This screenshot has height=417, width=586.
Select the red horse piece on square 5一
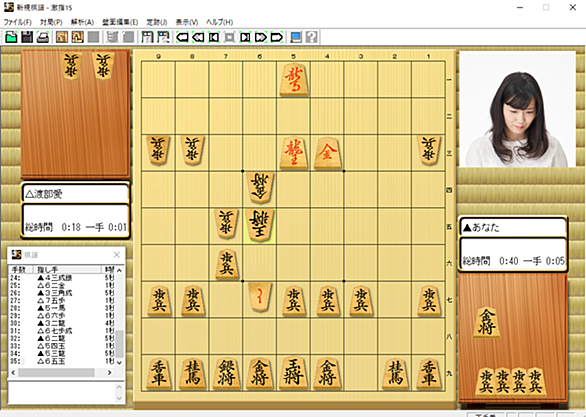pos(294,80)
